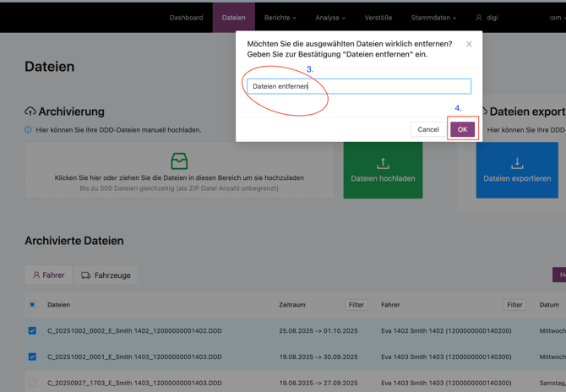Click the user profile icon beside digi
The image size is (566, 392).
coord(479,17)
